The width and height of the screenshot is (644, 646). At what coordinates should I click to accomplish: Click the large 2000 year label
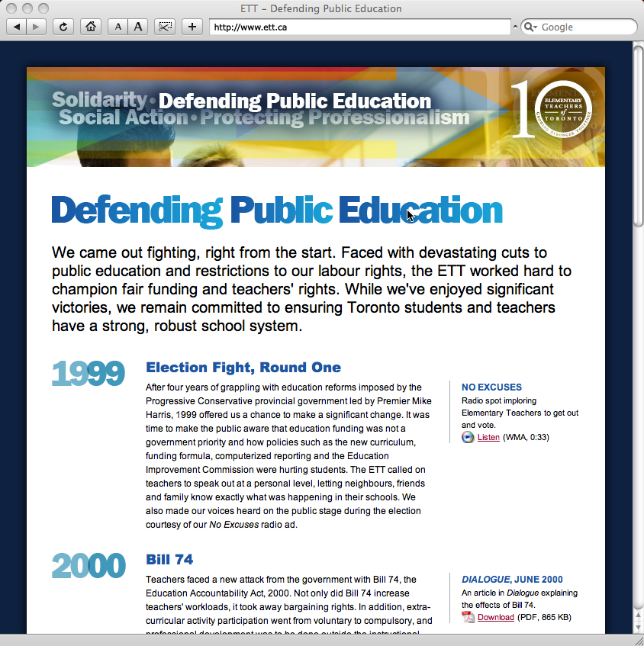(89, 566)
